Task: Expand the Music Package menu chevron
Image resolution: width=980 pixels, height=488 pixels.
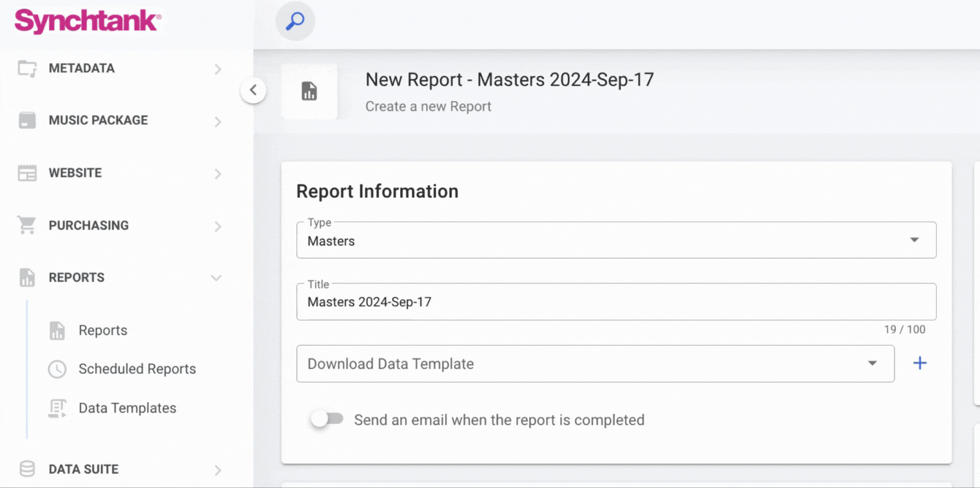Action: (x=218, y=121)
